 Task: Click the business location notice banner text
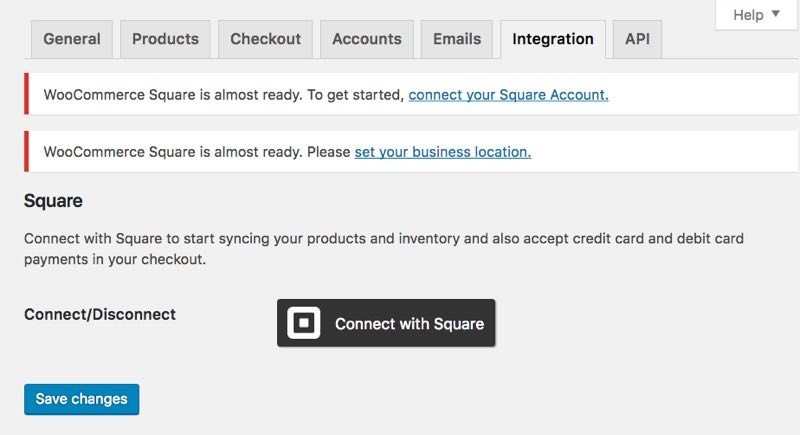(197, 152)
